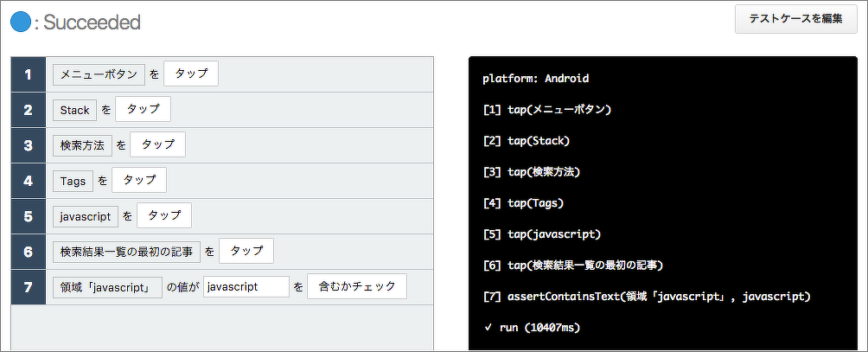Click the blue Succeeded status circle
868x352 pixels.
point(21,22)
